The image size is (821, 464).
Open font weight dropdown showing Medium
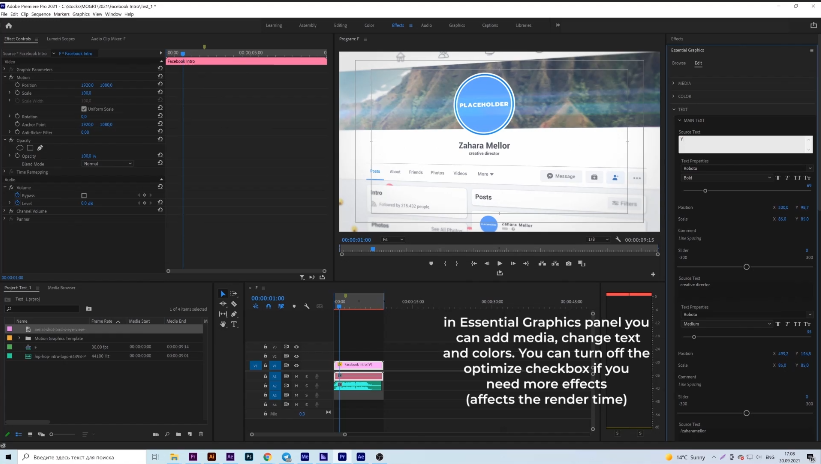(727, 324)
